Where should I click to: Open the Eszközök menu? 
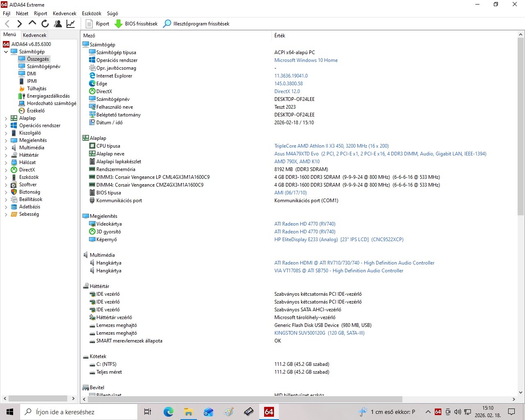(x=91, y=14)
